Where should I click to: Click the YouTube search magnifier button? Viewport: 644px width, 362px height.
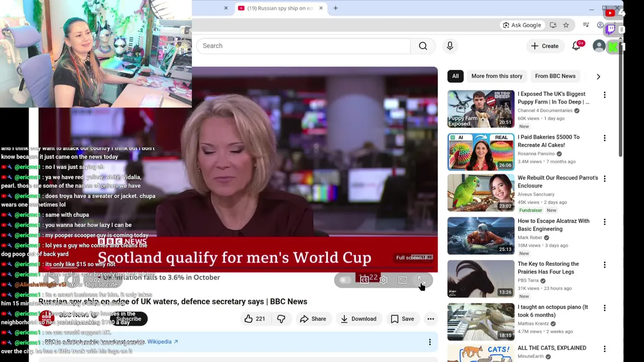point(423,46)
